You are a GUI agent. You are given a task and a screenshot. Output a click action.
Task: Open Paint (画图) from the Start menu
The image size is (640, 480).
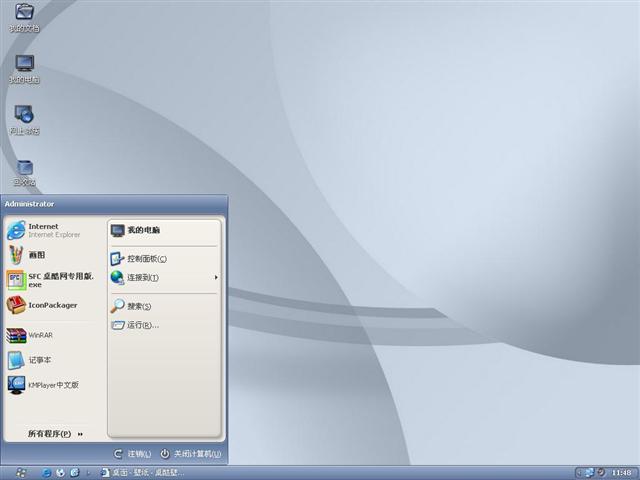(55, 255)
